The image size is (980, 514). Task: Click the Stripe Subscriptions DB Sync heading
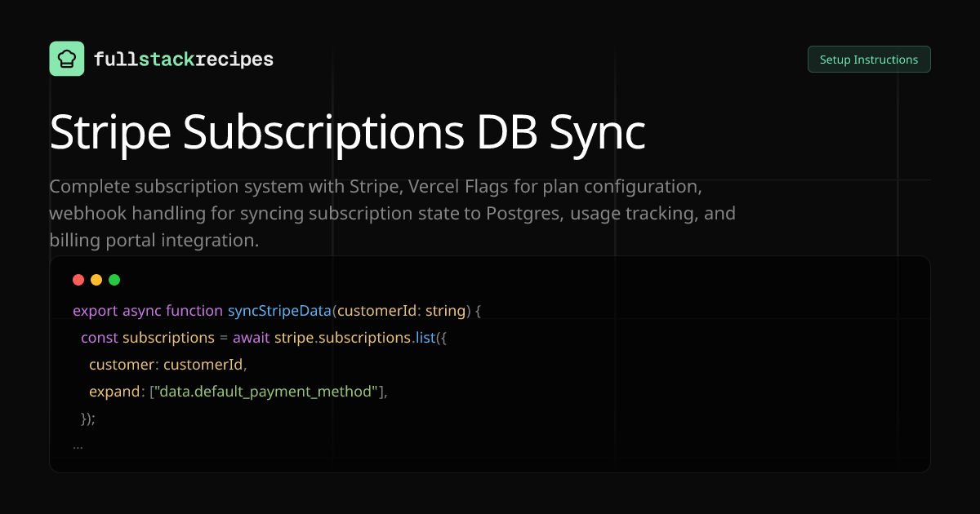click(x=347, y=131)
